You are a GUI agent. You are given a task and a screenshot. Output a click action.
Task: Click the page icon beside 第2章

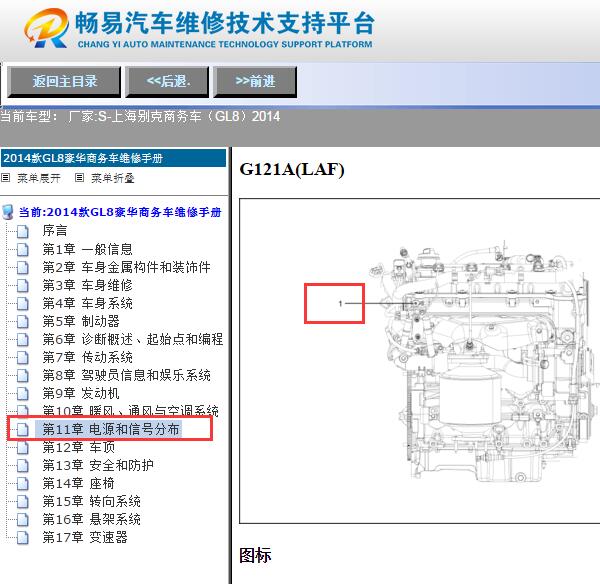(x=23, y=268)
